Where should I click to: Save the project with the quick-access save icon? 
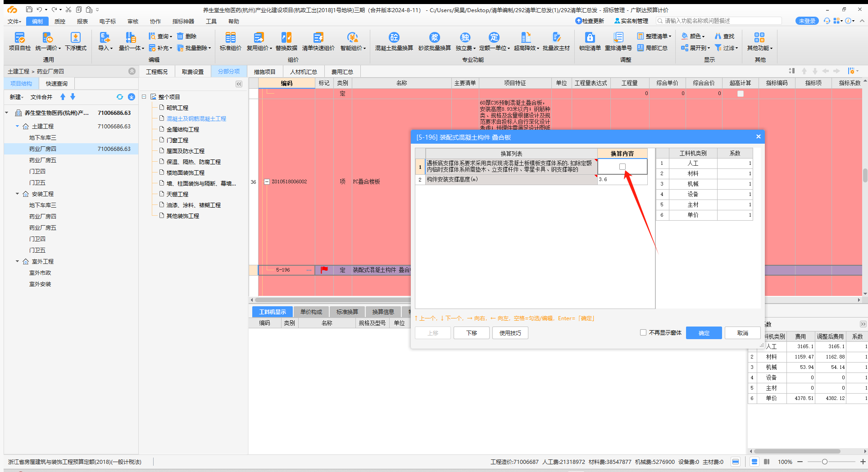pos(29,9)
